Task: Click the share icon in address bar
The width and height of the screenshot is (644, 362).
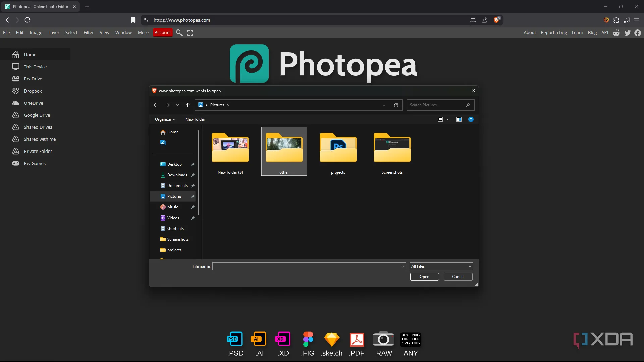Action: [484, 20]
